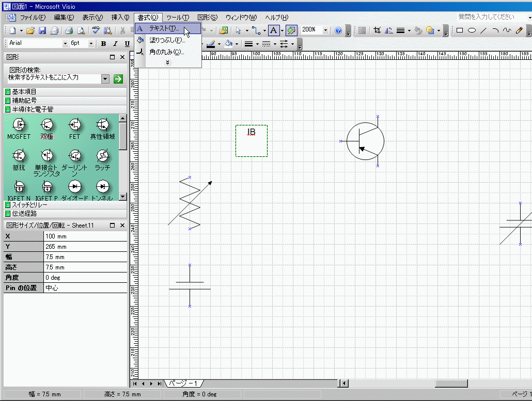
Task: Pick the ダイオード (diode) stencil shape
Action: (75, 186)
